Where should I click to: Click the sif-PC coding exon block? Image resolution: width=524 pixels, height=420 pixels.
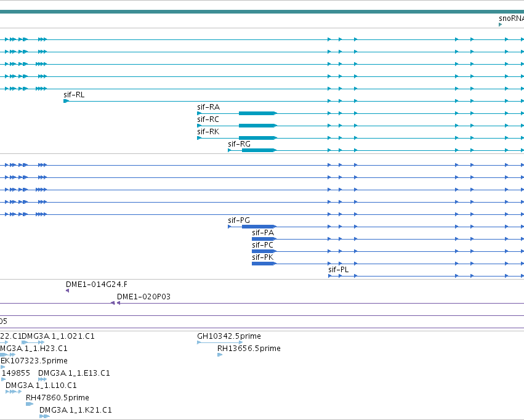264,251
